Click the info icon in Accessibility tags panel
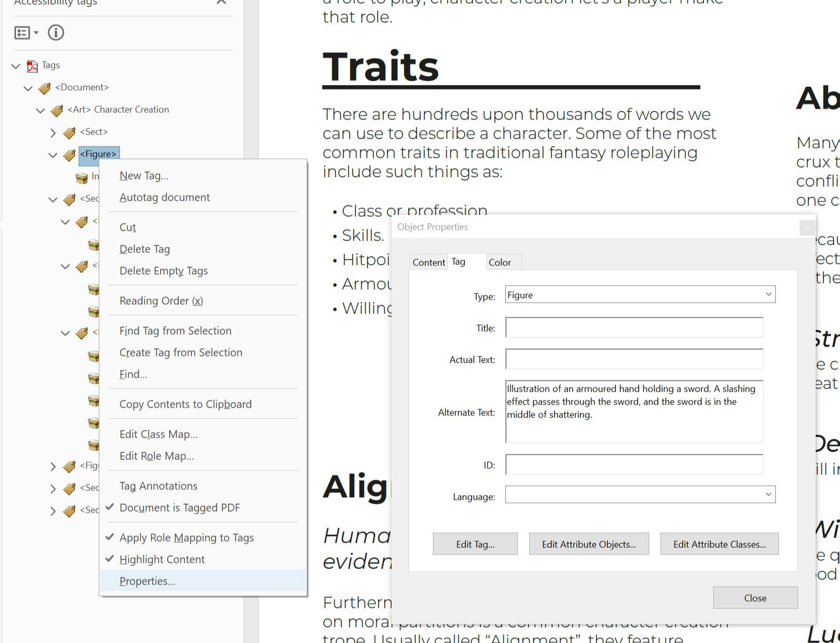This screenshot has height=643, width=840. 56,33
